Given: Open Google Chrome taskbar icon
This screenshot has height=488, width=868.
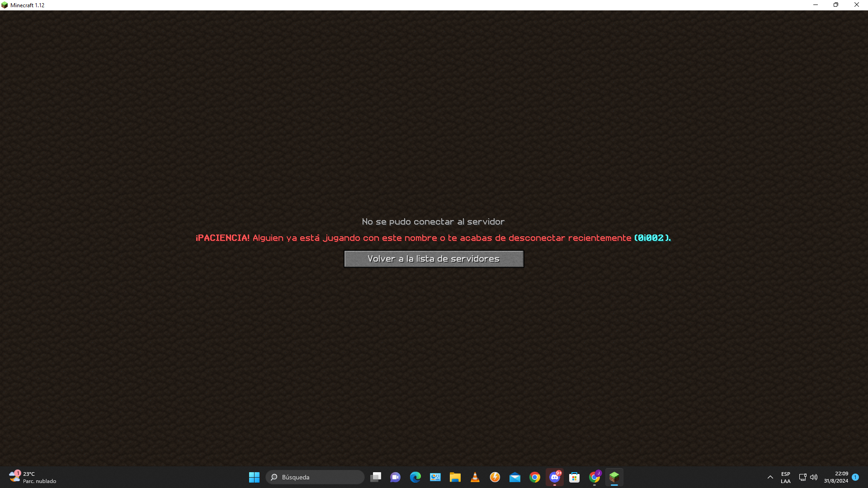Looking at the screenshot, I should point(534,477).
